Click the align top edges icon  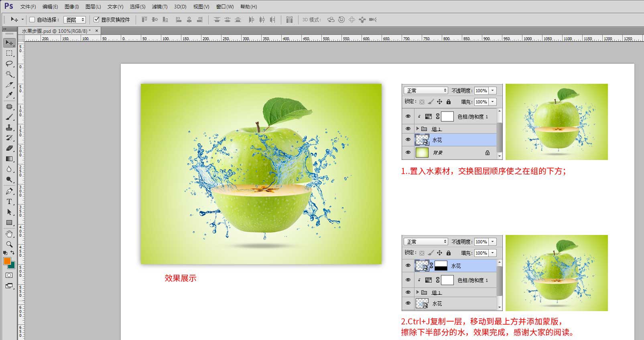[144, 20]
